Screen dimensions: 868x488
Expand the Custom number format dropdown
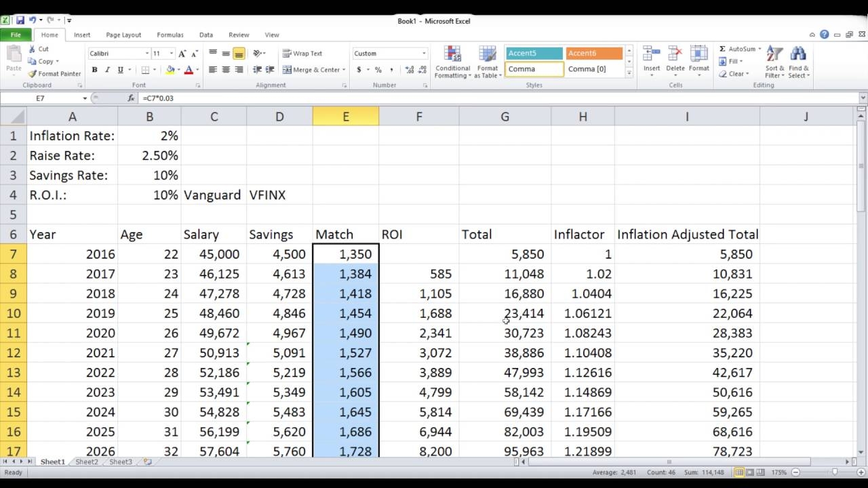[x=424, y=54]
